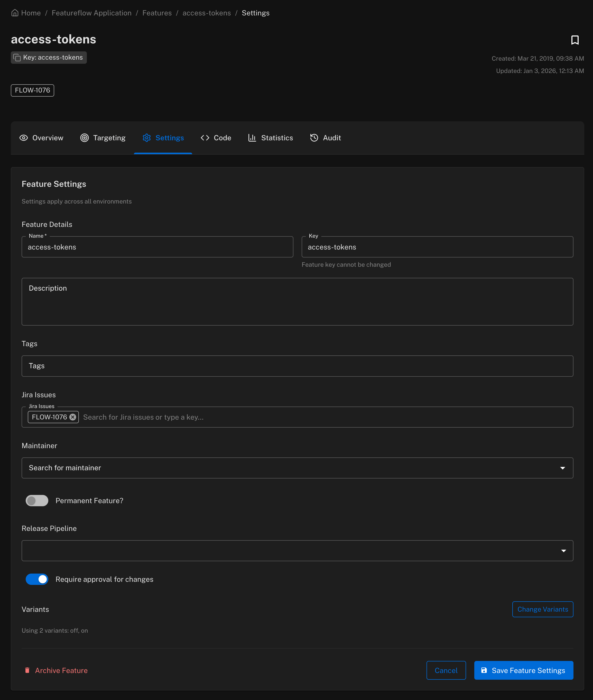593x700 pixels.
Task: Click the trash icon beside Archive Feature
Action: 27,670
